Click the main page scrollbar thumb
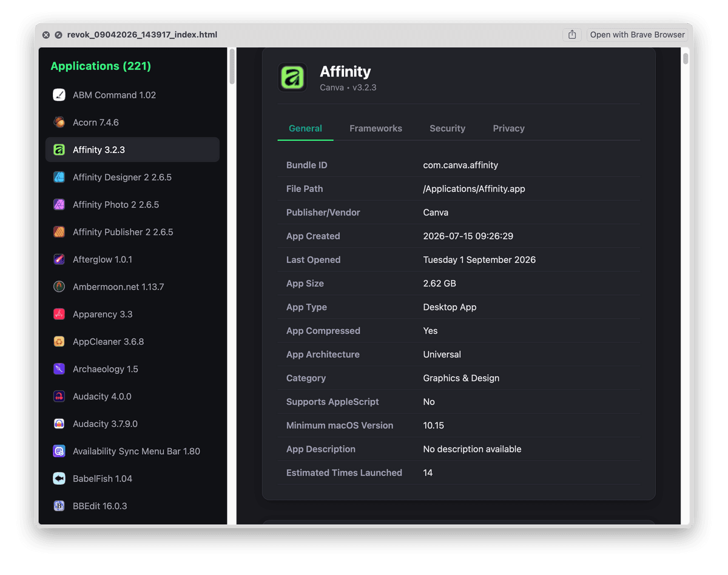728x575 pixels. coord(686,58)
